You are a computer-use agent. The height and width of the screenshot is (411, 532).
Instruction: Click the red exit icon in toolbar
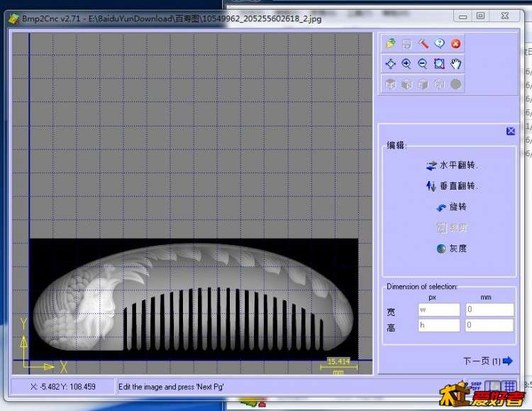click(x=455, y=44)
